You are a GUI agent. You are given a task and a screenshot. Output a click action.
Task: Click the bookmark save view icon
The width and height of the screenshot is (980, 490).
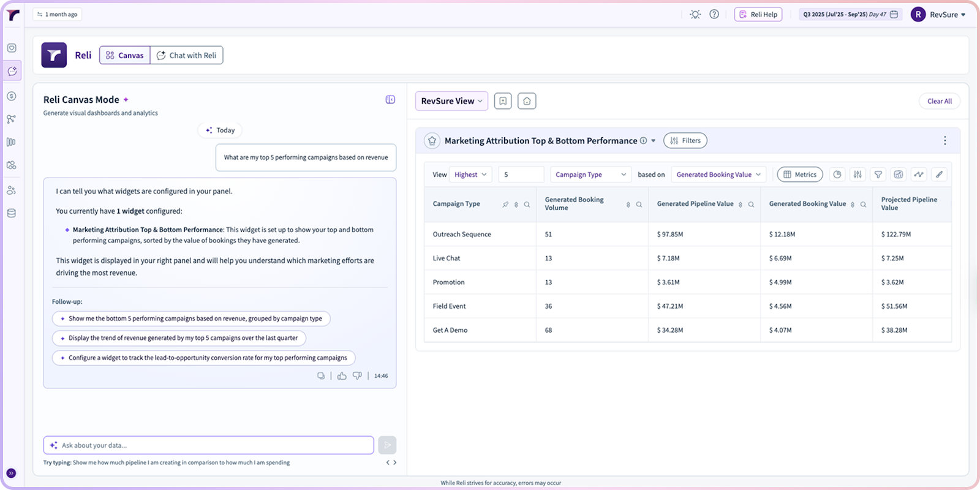503,101
